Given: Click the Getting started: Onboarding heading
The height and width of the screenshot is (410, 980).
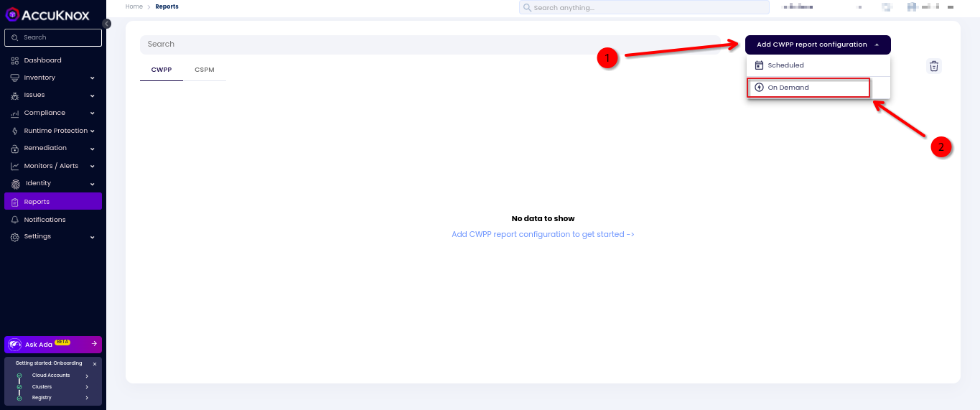Looking at the screenshot, I should click(x=49, y=363).
